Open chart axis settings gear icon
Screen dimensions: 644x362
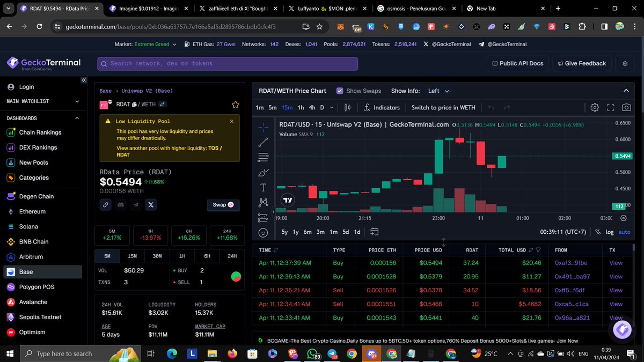[x=623, y=218]
